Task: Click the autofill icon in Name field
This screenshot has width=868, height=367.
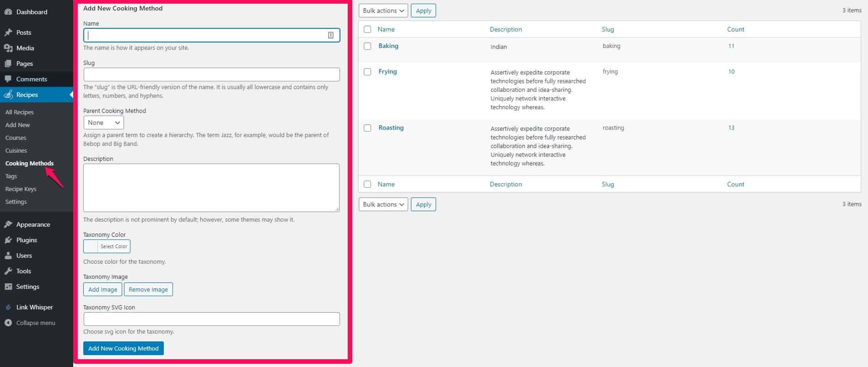Action: coord(331,35)
